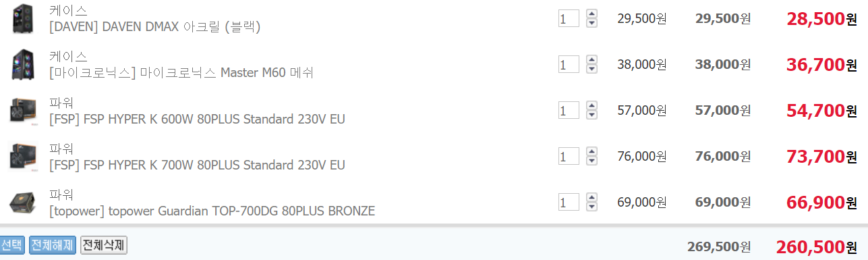The height and width of the screenshot is (260, 868).
Task: Decrease quantity for FSP 600W power supply
Action: coord(591,115)
